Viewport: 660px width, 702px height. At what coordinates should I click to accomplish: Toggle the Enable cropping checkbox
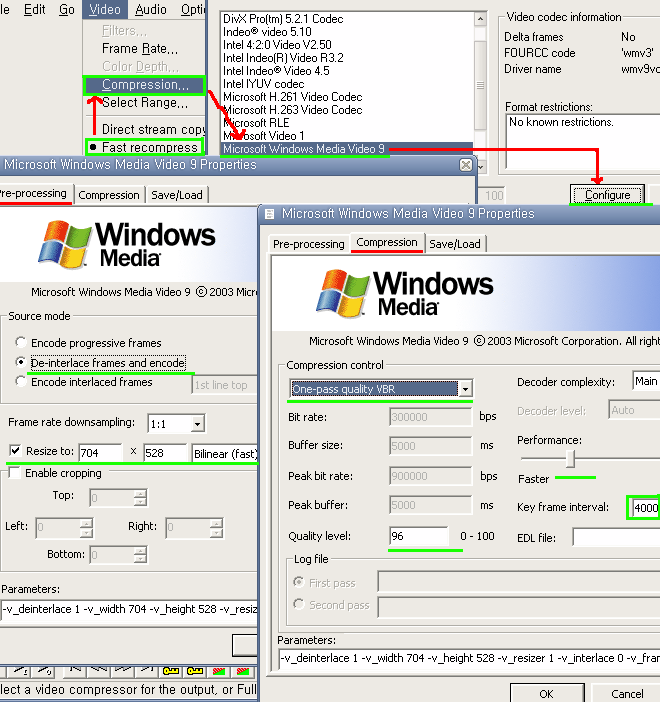coord(15,473)
